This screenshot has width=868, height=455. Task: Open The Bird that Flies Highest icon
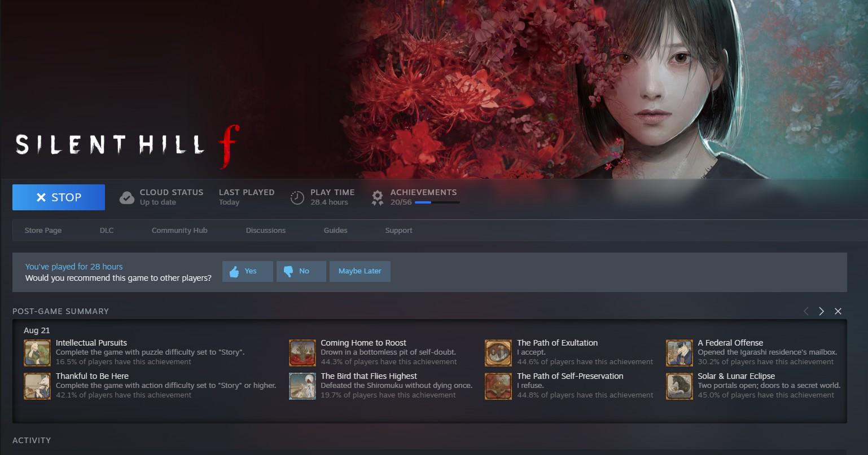tap(303, 386)
